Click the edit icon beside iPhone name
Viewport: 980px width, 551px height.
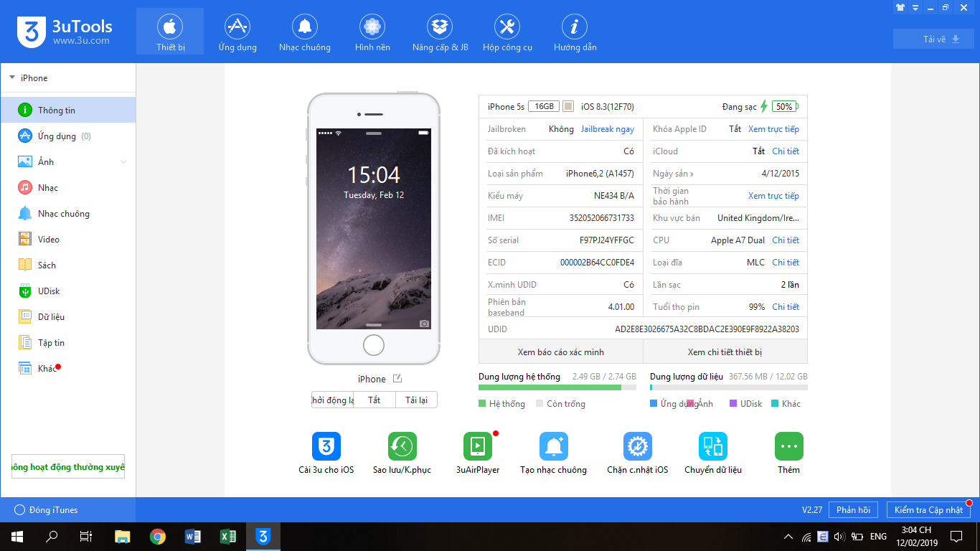click(397, 379)
